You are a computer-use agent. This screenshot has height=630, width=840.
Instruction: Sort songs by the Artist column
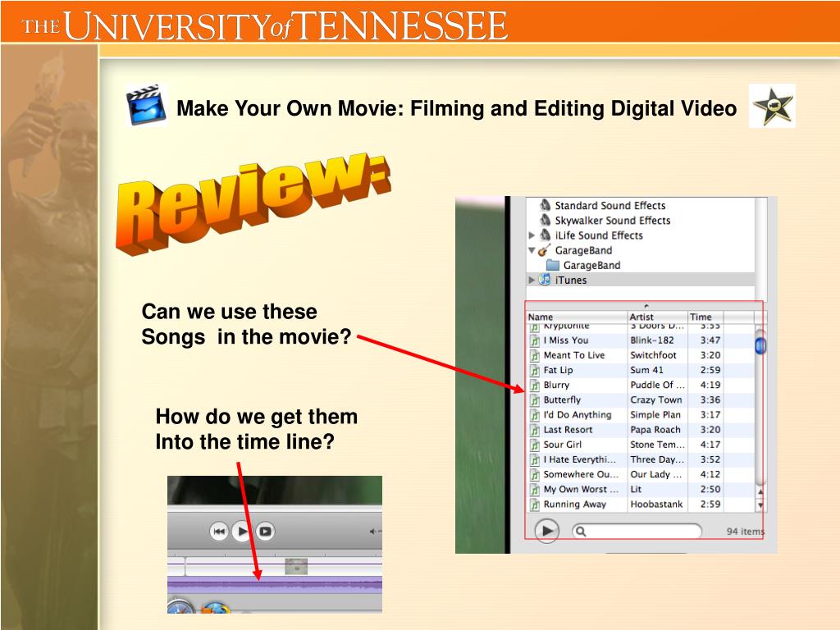657,317
